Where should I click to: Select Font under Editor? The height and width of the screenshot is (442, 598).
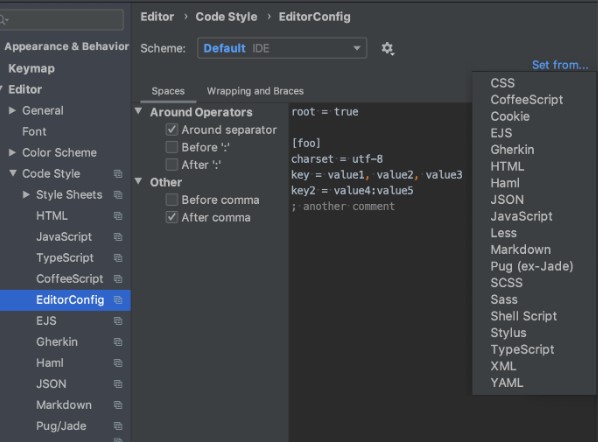34,132
